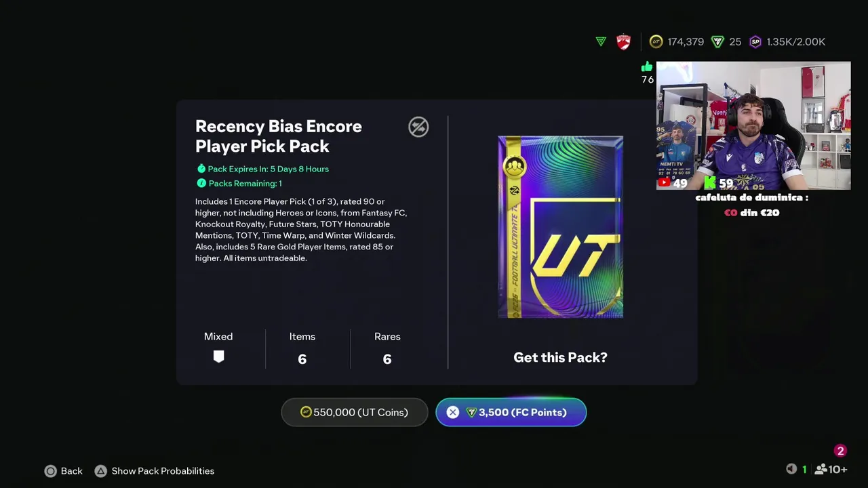The width and height of the screenshot is (868, 488).
Task: Click the red club crest icon
Action: (623, 41)
